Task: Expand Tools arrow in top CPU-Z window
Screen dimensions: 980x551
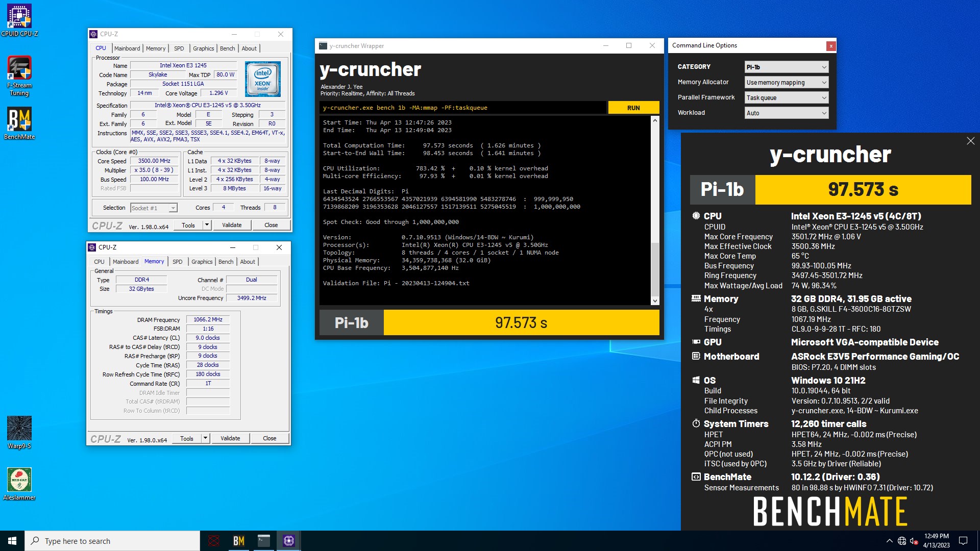Action: pos(207,225)
